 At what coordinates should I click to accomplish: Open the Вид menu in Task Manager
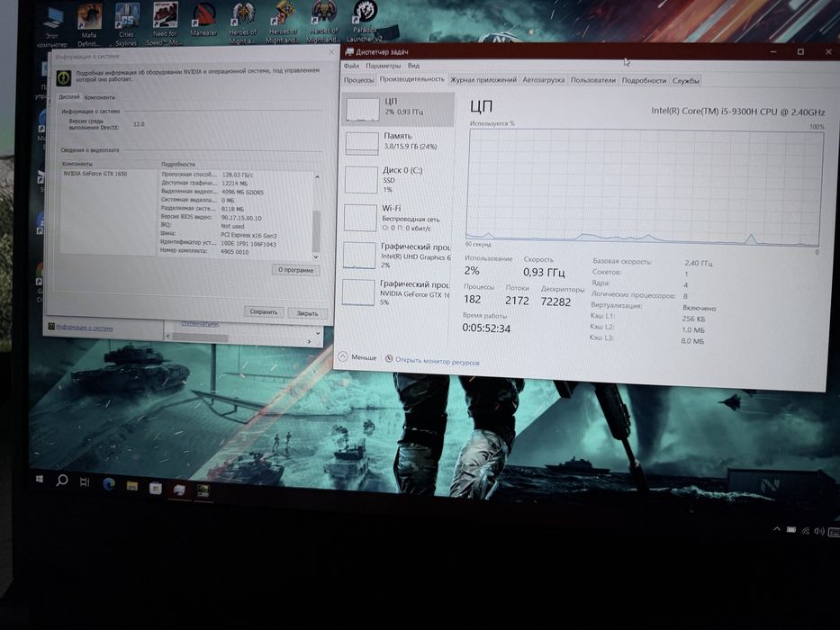413,66
